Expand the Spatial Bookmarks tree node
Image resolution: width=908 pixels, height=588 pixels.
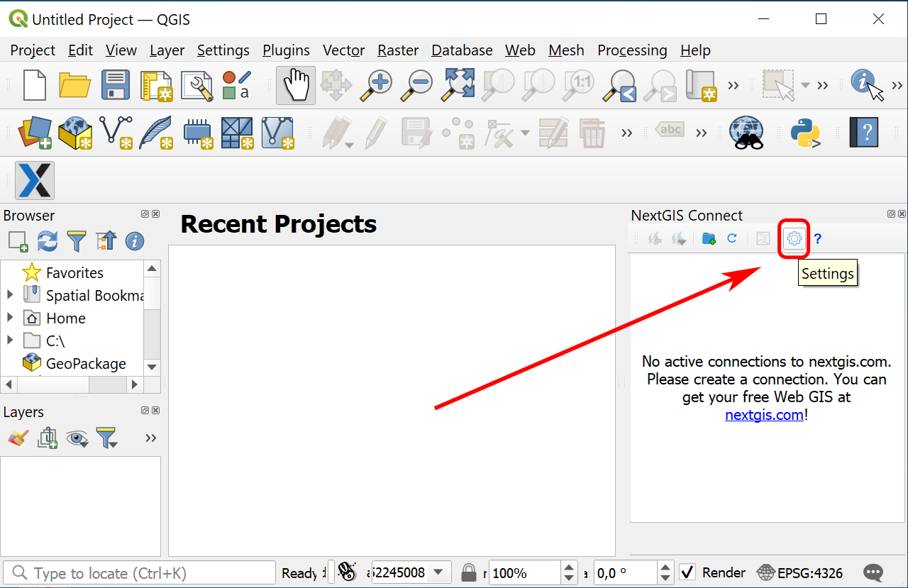[x=10, y=294]
